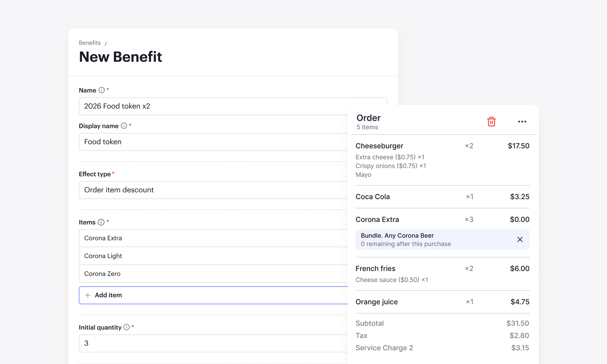Screen dimensions: 607x364
Task: Select the Coca Cola order line
Action: 442,197
